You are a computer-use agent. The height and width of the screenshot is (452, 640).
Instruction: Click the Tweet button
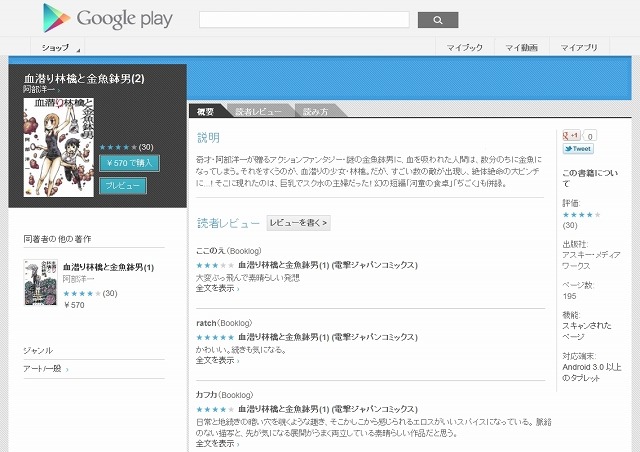(x=578, y=149)
